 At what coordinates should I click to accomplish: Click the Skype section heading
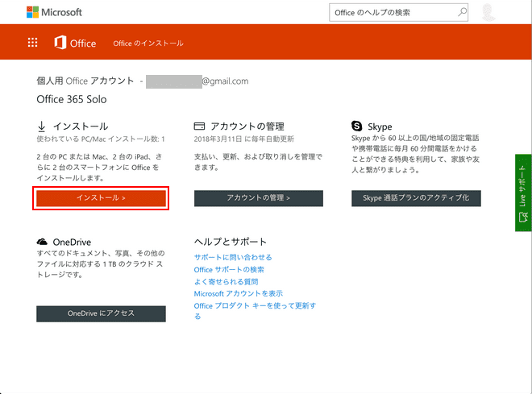[x=380, y=126]
